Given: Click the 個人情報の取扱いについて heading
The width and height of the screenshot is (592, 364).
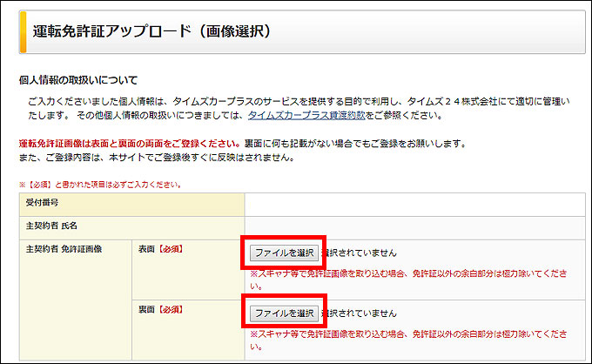Looking at the screenshot, I should [x=78, y=80].
